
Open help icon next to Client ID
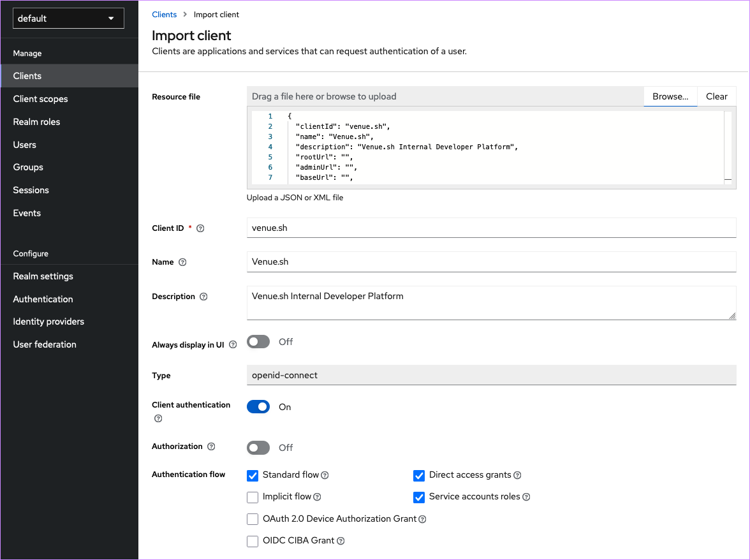[200, 228]
